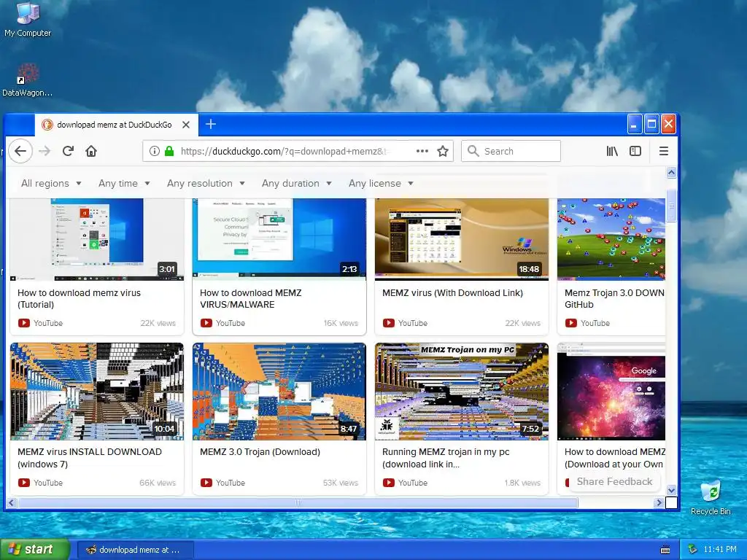Open My Computer desktop icon
The height and width of the screenshot is (560, 747).
pos(28,20)
